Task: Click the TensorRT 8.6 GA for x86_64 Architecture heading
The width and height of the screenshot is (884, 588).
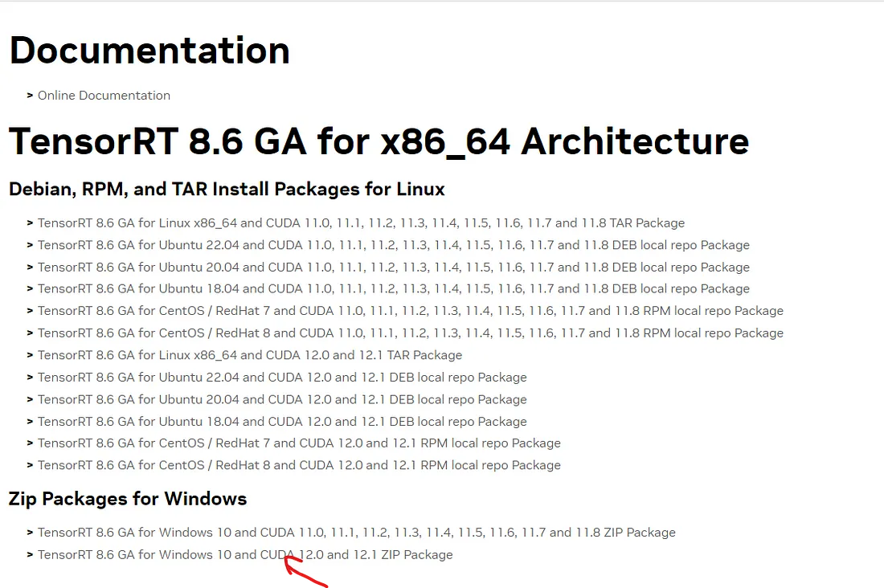Action: click(379, 141)
